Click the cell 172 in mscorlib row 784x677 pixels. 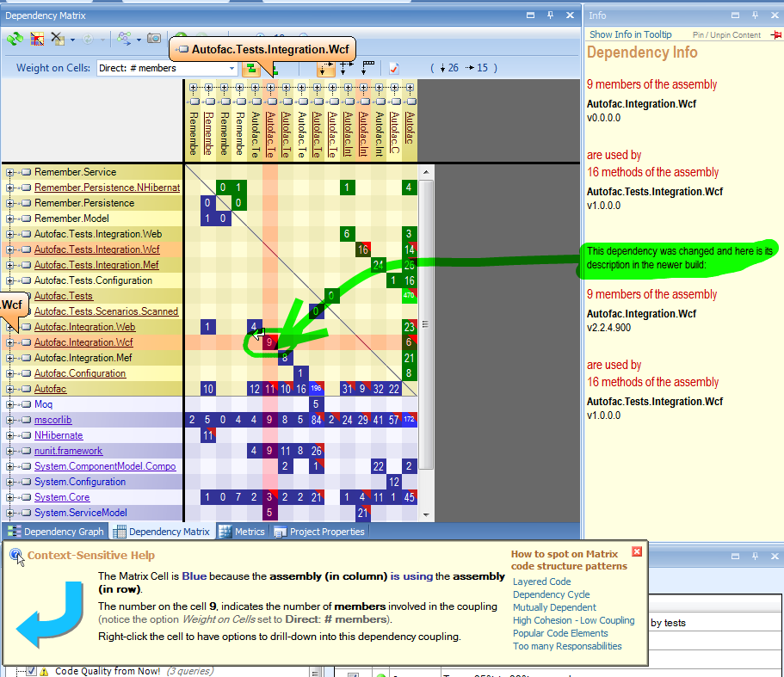tap(409, 420)
